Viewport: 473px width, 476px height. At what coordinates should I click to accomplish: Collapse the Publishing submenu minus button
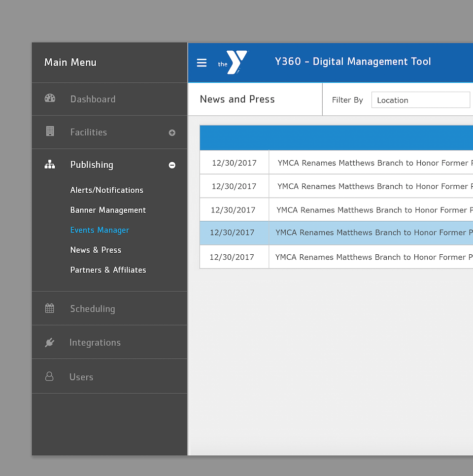(x=172, y=165)
